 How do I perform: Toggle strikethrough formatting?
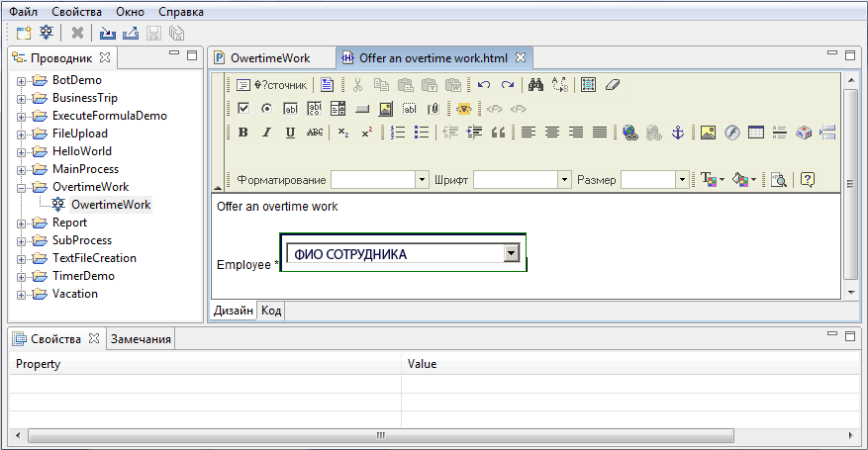coord(315,133)
